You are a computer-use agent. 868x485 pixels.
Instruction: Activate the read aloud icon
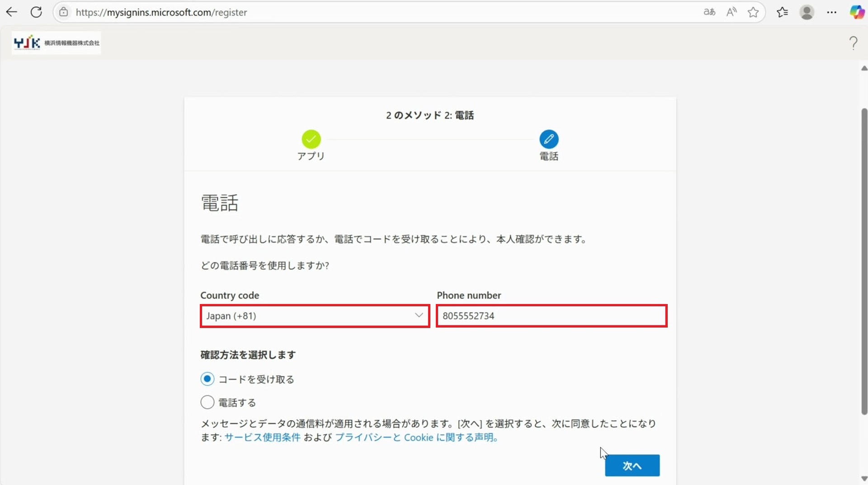(x=731, y=12)
